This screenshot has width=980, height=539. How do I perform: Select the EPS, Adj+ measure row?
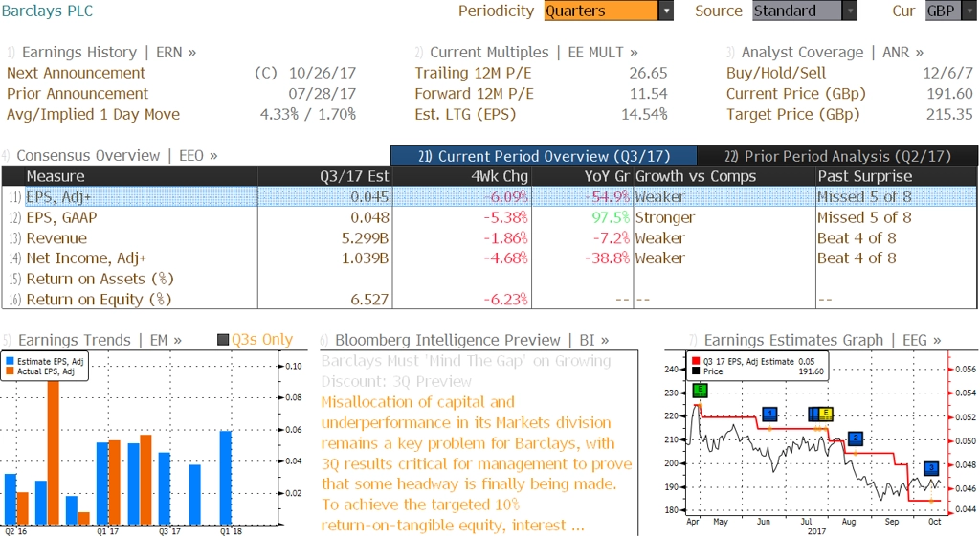click(x=489, y=197)
